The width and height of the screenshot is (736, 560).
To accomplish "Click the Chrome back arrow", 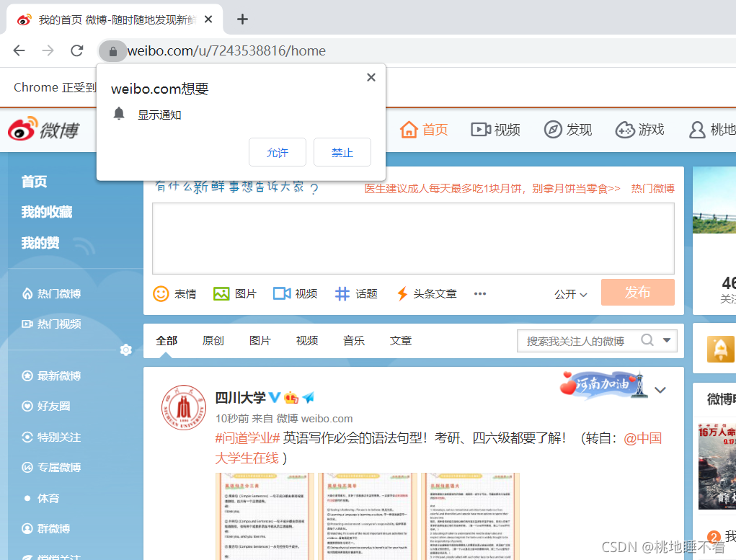I will [19, 50].
